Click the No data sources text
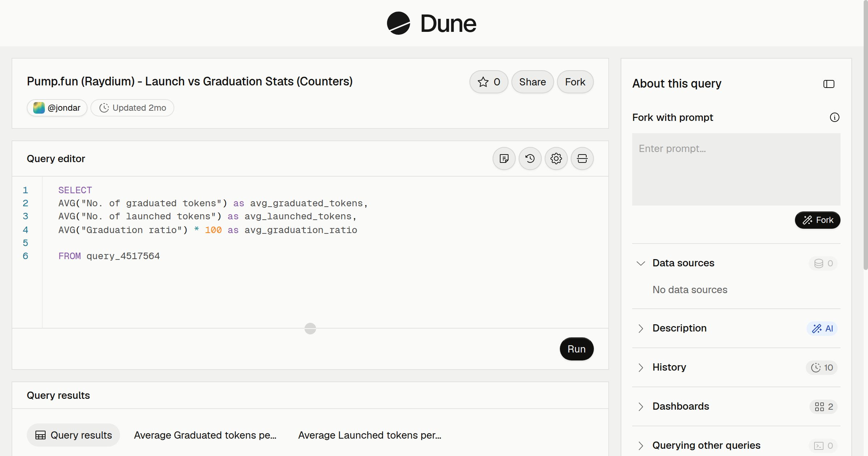The width and height of the screenshot is (868, 456). click(690, 290)
